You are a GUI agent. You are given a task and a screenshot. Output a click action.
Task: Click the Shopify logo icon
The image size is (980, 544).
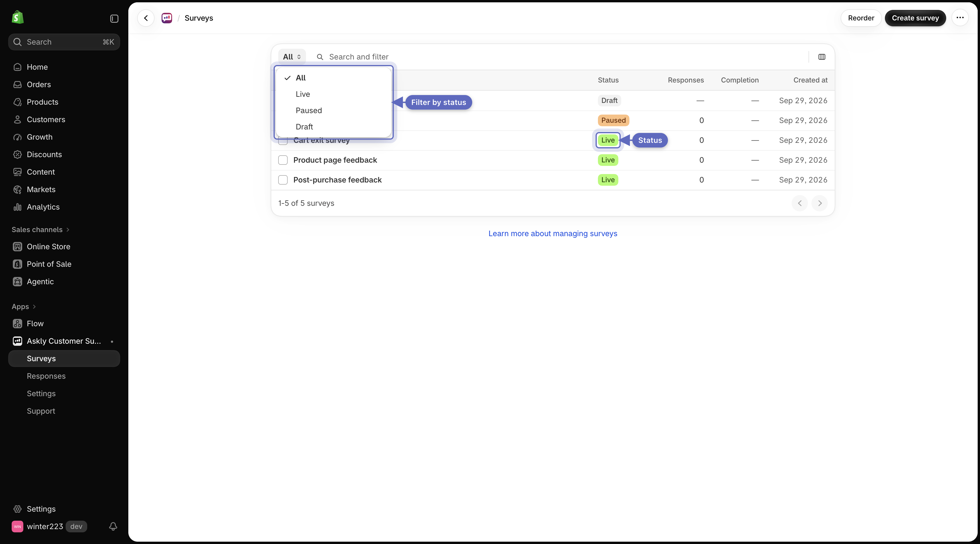point(17,17)
